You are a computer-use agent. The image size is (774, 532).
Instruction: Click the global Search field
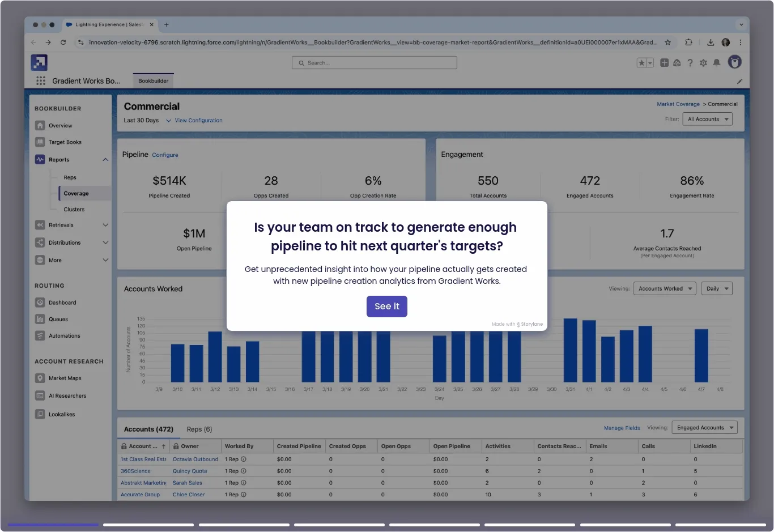point(375,63)
